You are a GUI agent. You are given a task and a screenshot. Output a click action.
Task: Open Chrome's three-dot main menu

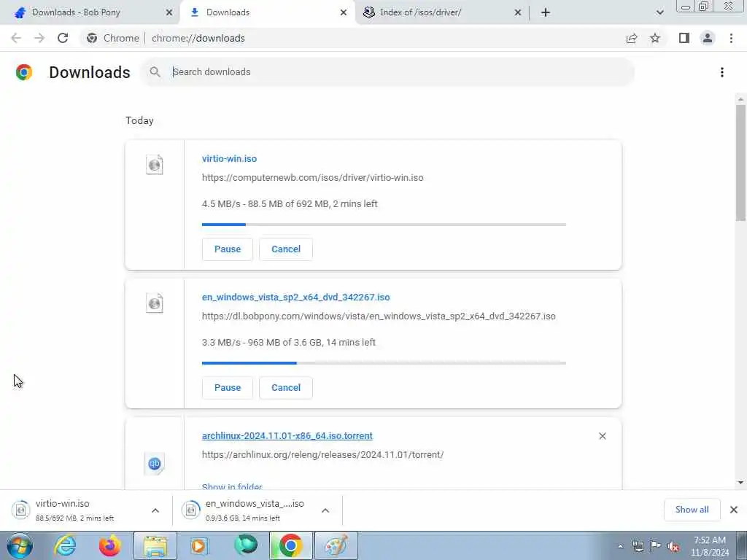coord(731,38)
